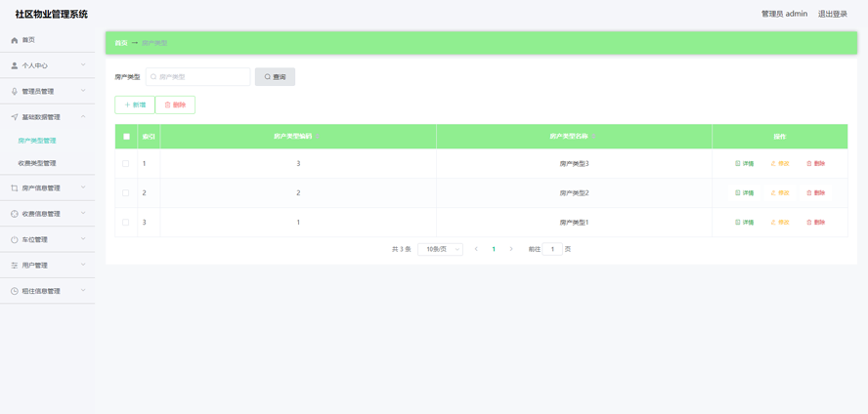Click the 查询 search button
868x414 pixels.
click(275, 77)
